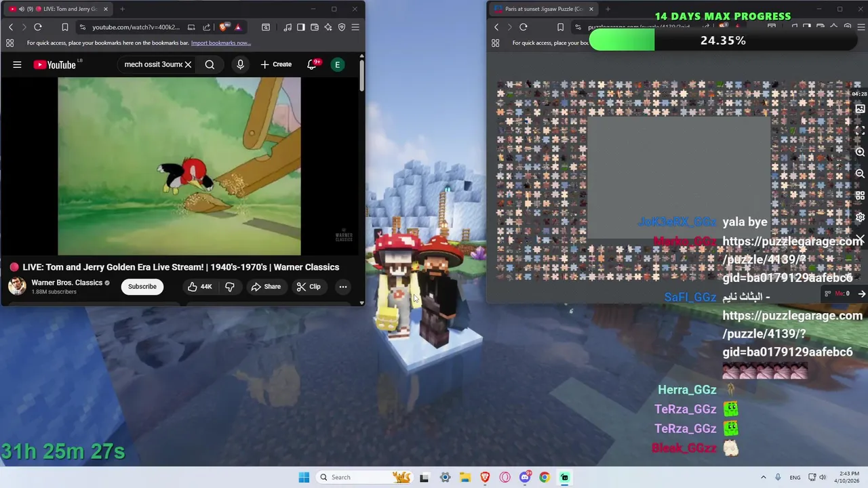Open Google Chrome from the taskbar
This screenshot has height=488, width=868.
pos(545,477)
